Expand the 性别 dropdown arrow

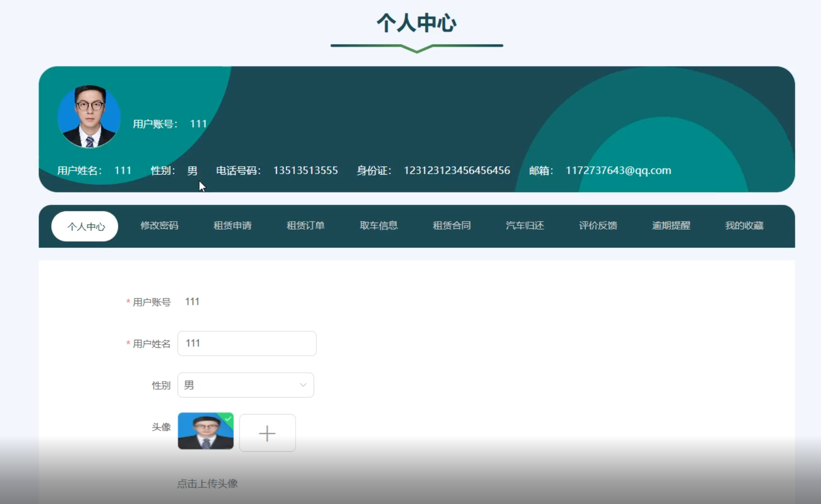(303, 385)
